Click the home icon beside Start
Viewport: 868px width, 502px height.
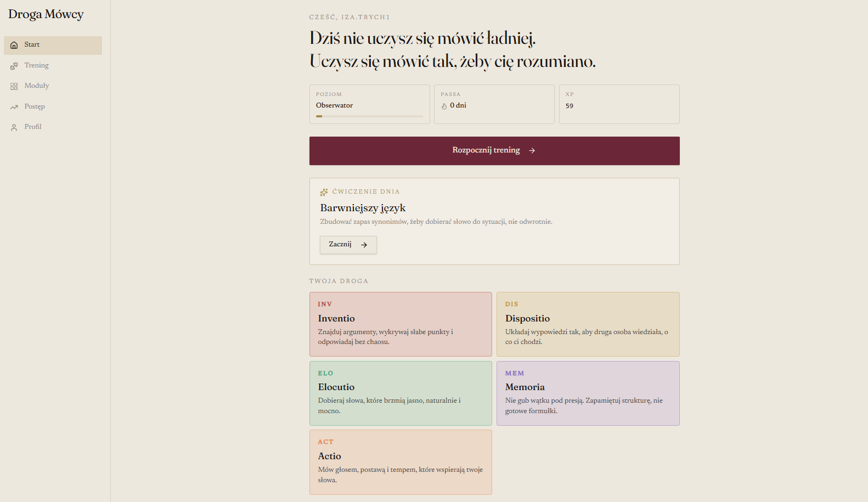coord(14,45)
